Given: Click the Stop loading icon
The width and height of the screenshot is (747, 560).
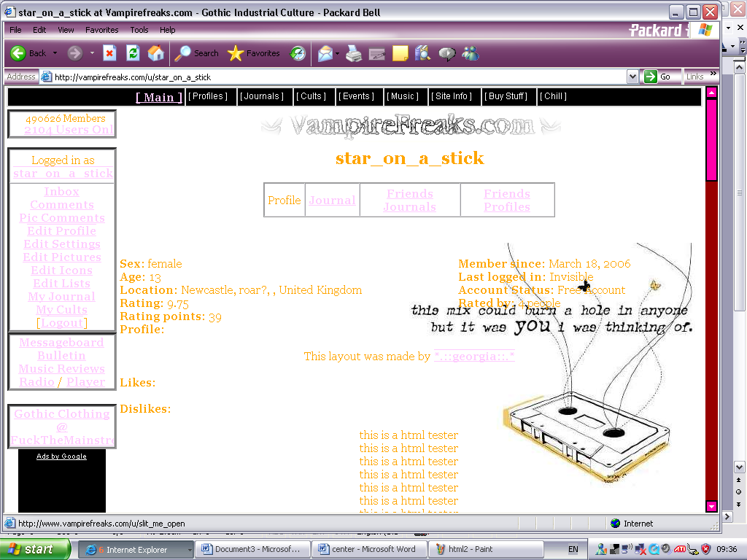Looking at the screenshot, I should coord(109,53).
